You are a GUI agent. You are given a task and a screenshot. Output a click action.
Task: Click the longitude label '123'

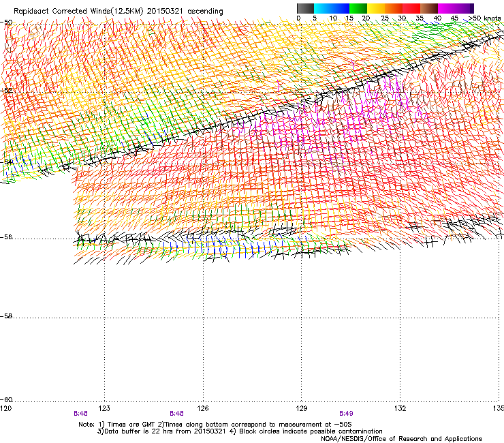(104, 408)
